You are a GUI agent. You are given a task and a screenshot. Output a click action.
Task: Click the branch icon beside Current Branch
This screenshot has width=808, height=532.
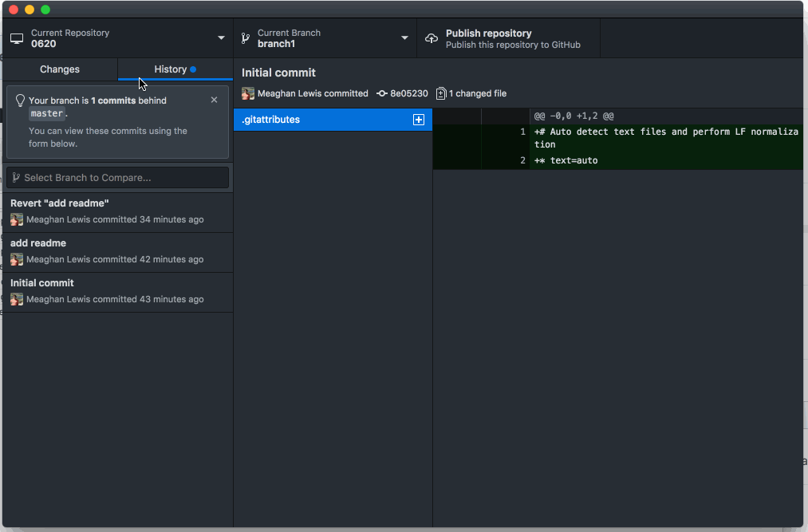pos(246,38)
